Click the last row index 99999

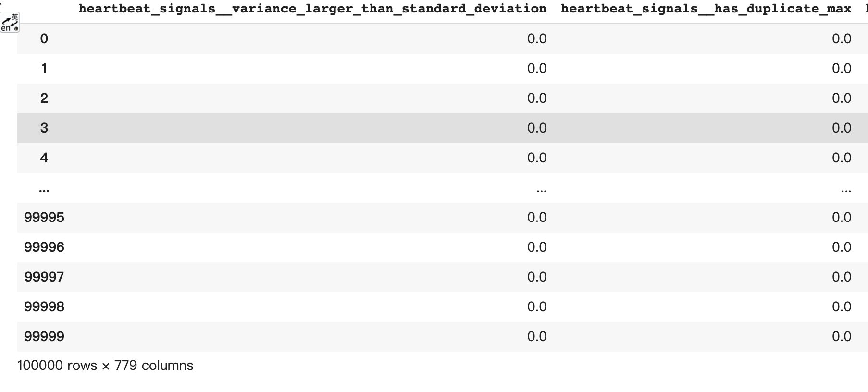point(44,337)
